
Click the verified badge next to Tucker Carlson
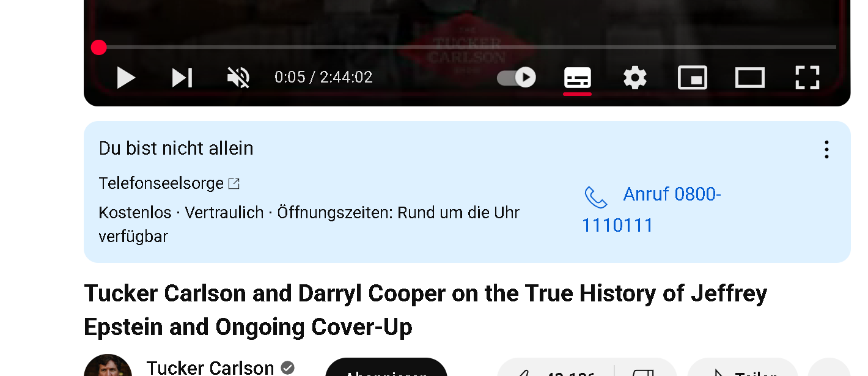pyautogui.click(x=287, y=367)
